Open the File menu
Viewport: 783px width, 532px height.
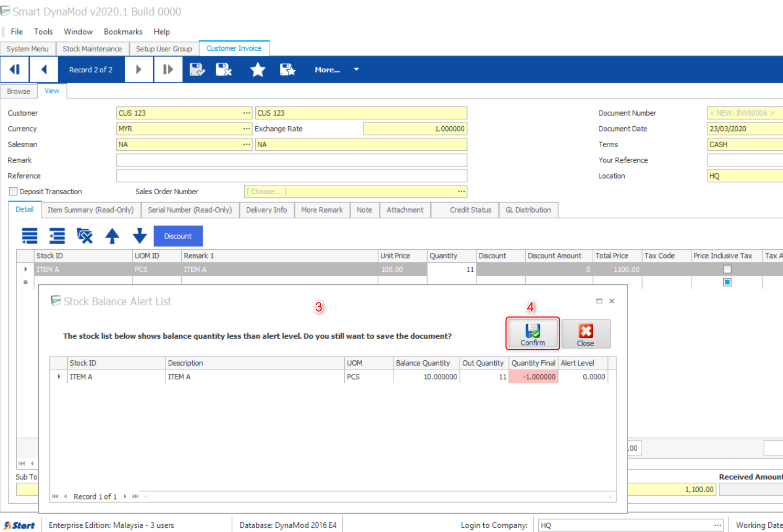click(x=17, y=32)
